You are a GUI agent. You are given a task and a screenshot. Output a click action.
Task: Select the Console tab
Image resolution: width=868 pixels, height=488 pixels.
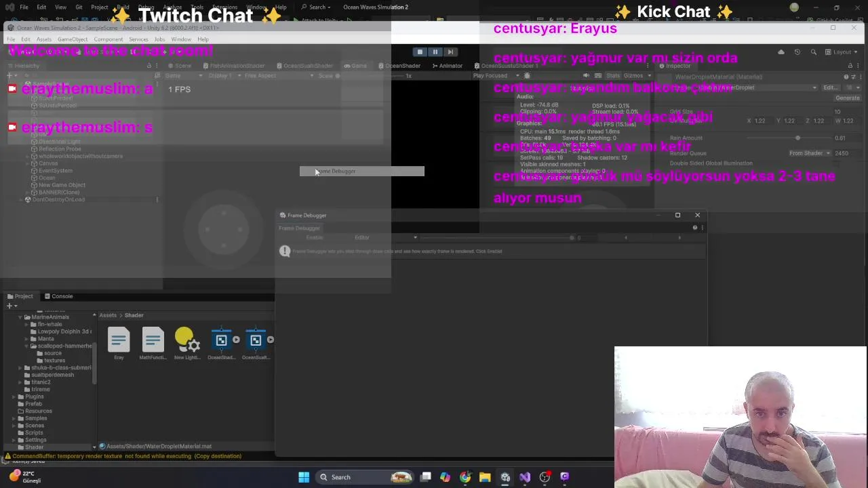[58, 296]
